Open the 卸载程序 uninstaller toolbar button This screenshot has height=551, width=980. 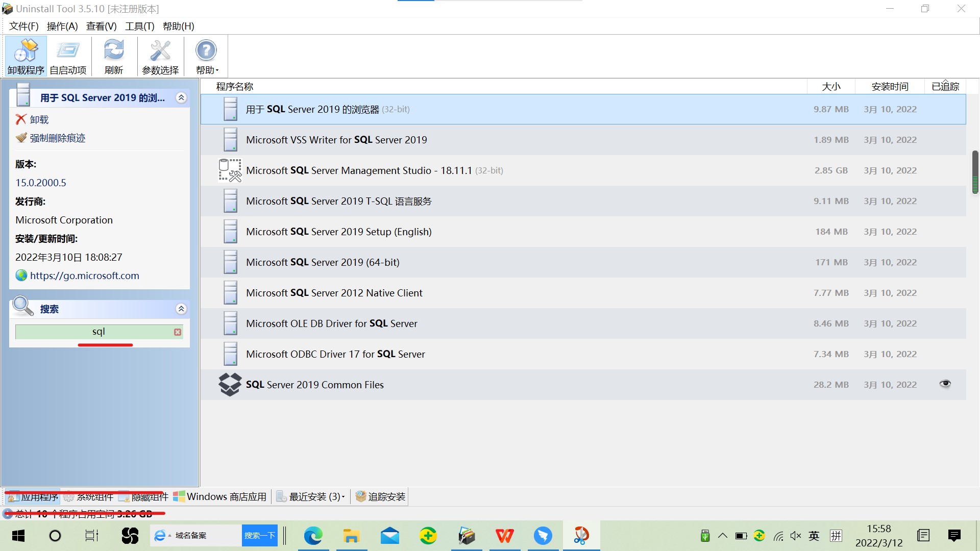(26, 56)
